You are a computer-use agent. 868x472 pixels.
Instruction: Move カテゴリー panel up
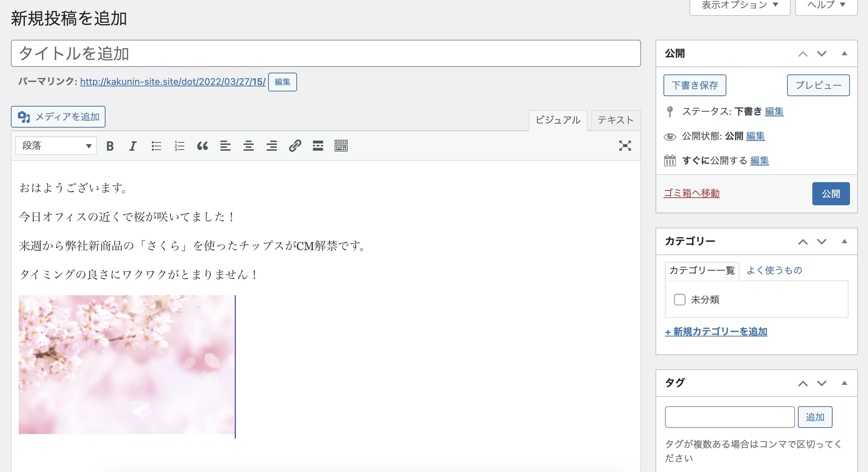(x=803, y=242)
